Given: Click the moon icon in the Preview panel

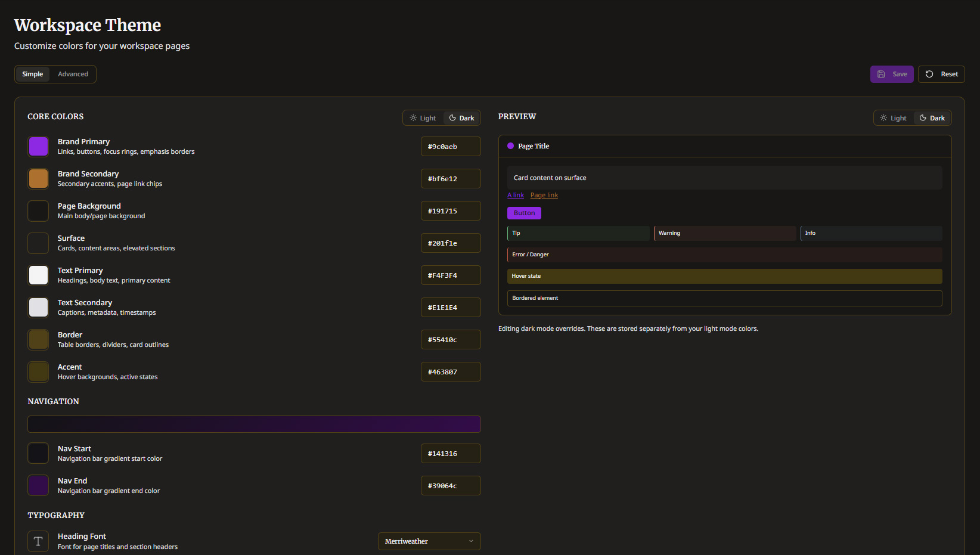Looking at the screenshot, I should (x=923, y=117).
